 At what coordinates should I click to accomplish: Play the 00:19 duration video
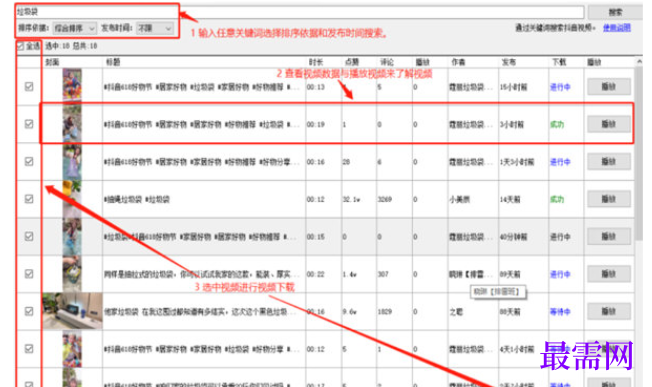pos(609,124)
